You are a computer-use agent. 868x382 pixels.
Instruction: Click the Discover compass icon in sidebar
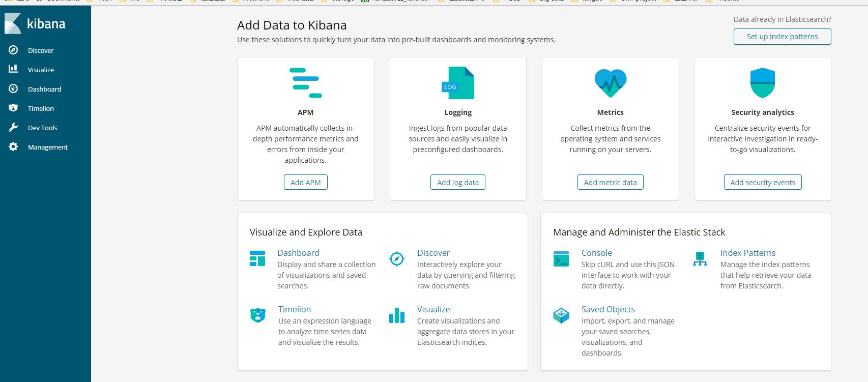click(x=13, y=50)
